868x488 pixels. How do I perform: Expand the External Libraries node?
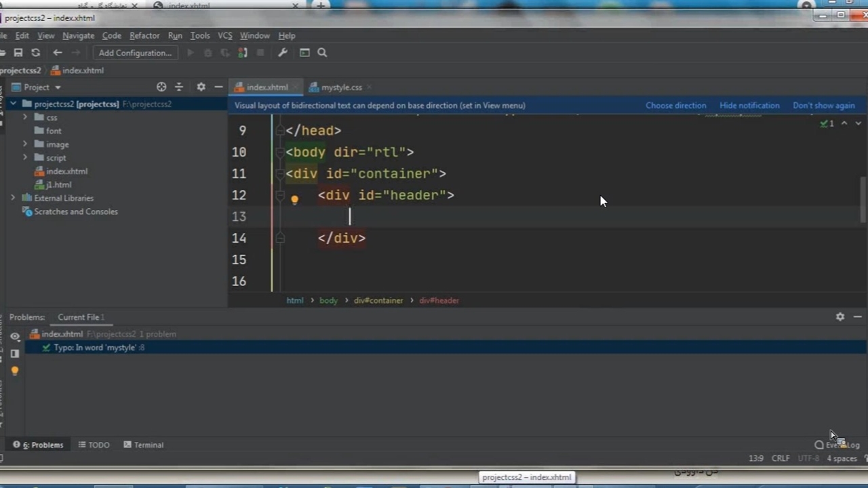(x=13, y=198)
